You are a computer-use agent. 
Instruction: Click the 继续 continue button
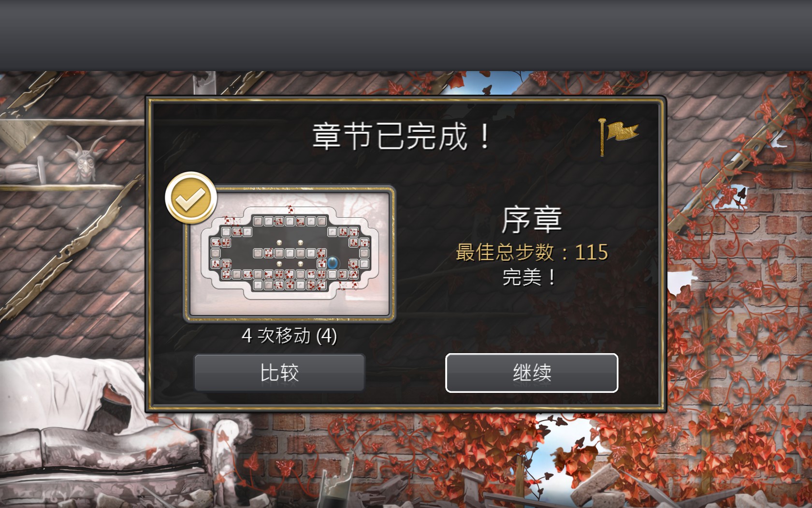[x=532, y=373]
